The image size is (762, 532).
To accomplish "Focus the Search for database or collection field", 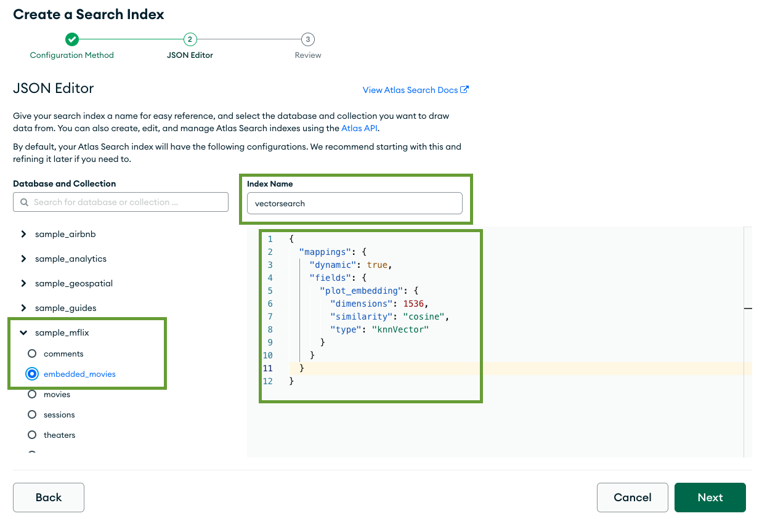I will 121,202.
